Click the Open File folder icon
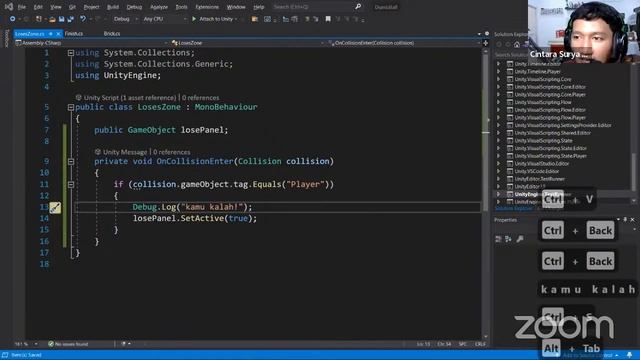This screenshot has height=360, width=640. [52, 19]
